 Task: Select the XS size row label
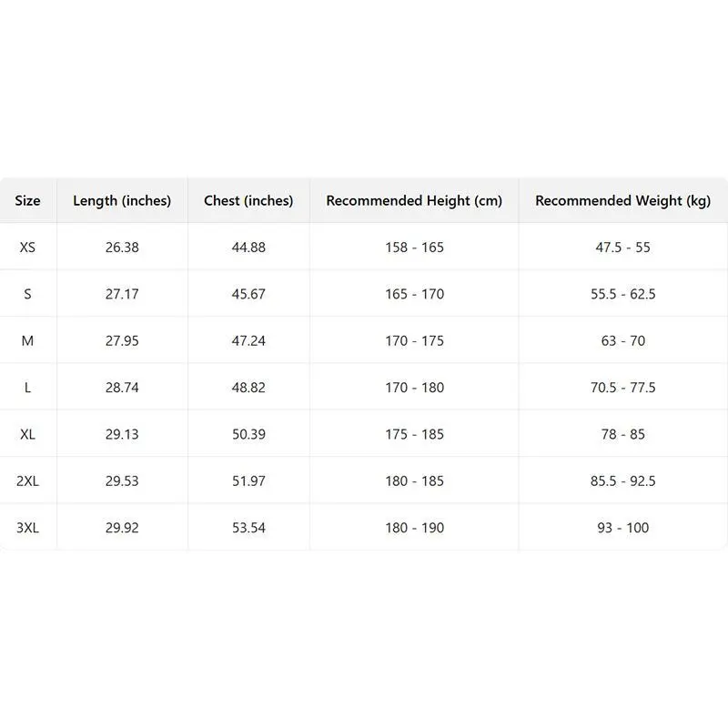(27, 248)
